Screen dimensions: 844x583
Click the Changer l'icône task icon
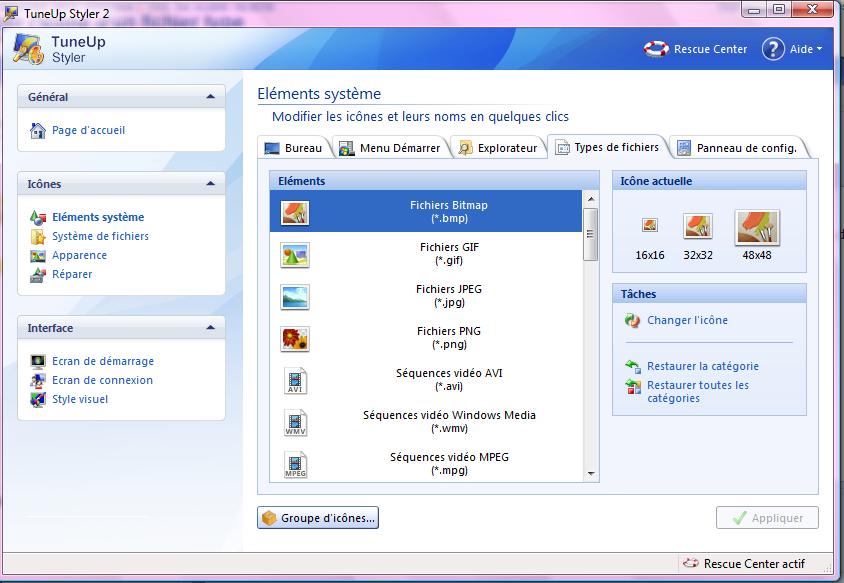pos(632,320)
